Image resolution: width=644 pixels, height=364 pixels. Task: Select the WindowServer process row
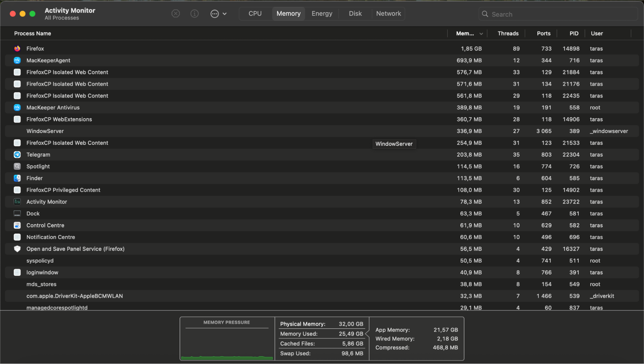coord(129,131)
